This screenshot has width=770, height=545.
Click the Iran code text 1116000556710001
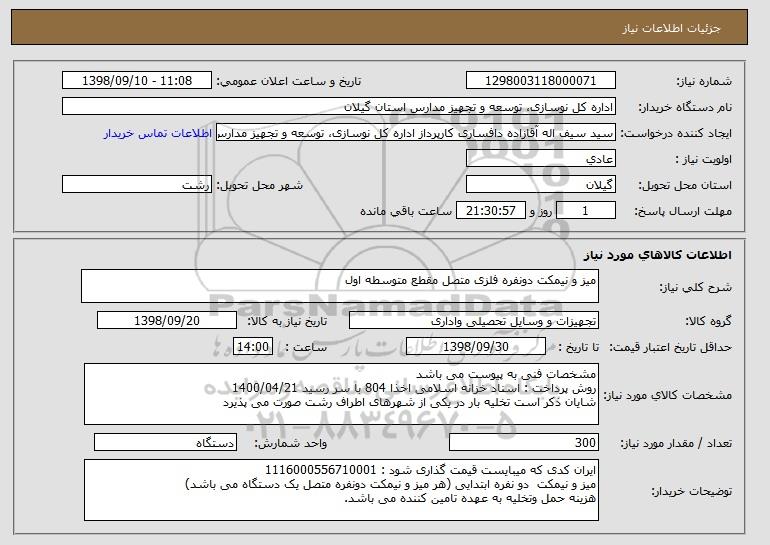coord(321,470)
